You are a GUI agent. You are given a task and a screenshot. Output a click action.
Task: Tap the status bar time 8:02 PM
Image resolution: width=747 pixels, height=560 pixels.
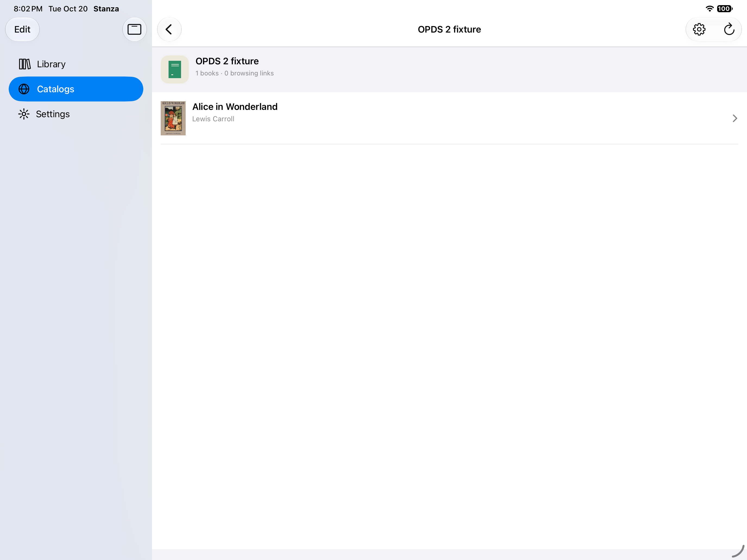(28, 9)
